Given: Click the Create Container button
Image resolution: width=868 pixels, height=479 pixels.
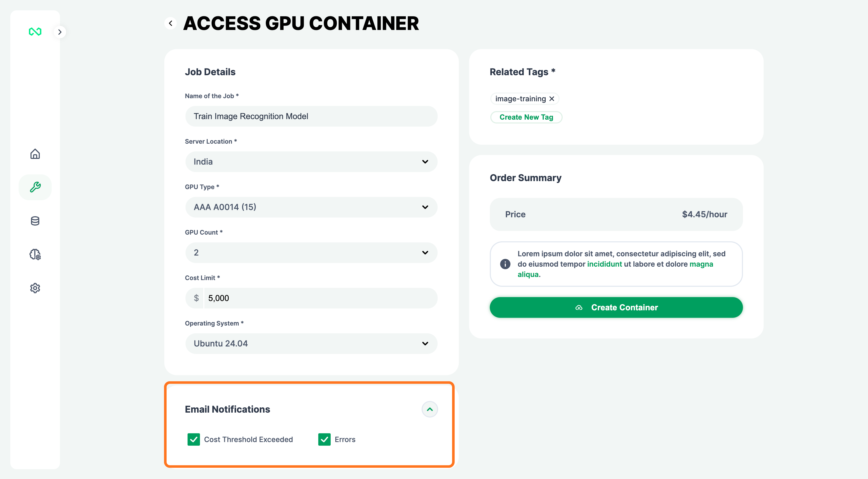Looking at the screenshot, I should point(616,307).
